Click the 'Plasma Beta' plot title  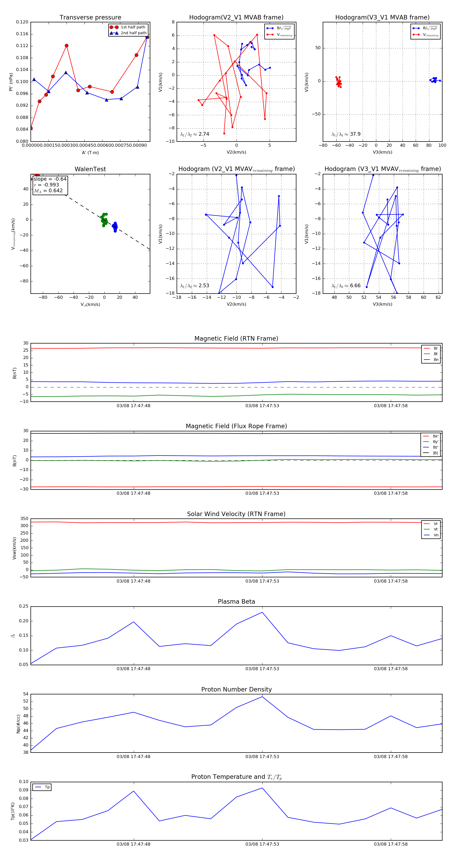[236, 602]
